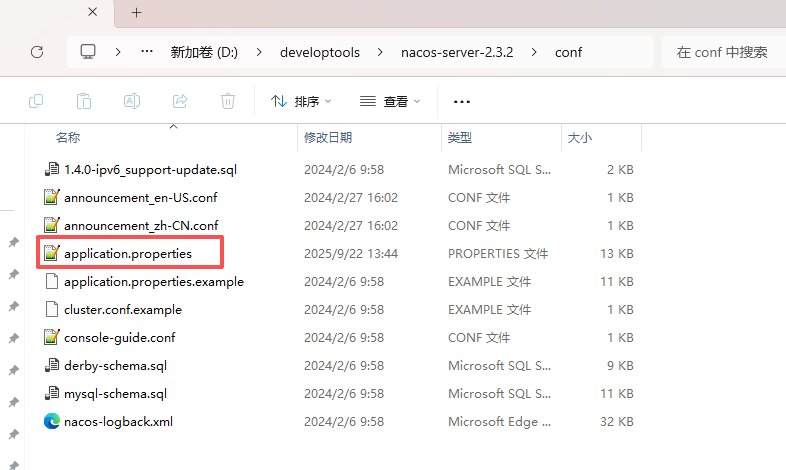Select 1.4.0-ipv6_support-update.sql file

pos(150,169)
